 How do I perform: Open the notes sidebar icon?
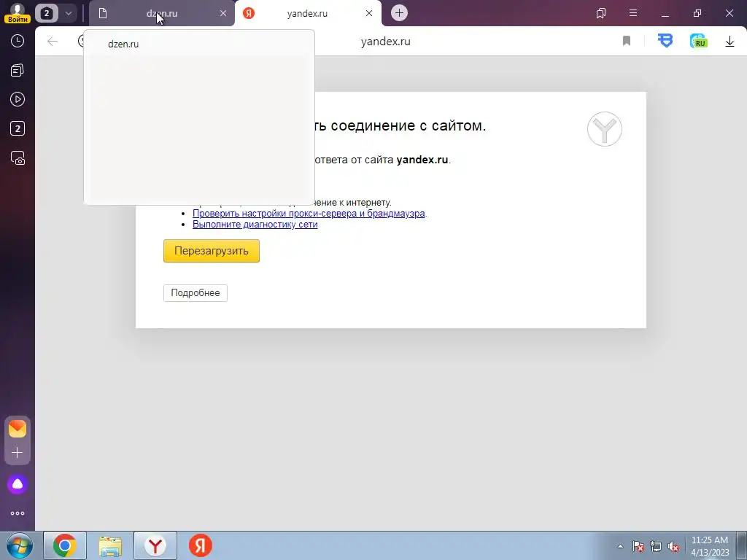tap(18, 71)
